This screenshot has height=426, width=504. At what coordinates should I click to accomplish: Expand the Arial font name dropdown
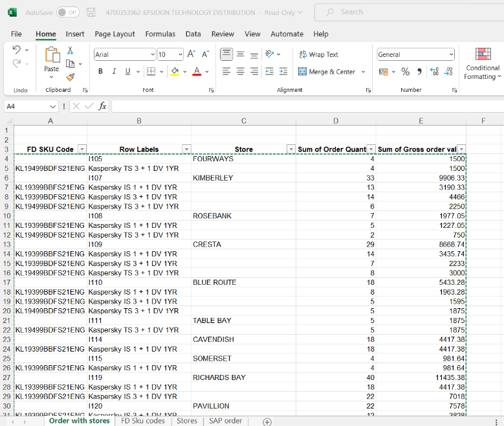point(153,55)
